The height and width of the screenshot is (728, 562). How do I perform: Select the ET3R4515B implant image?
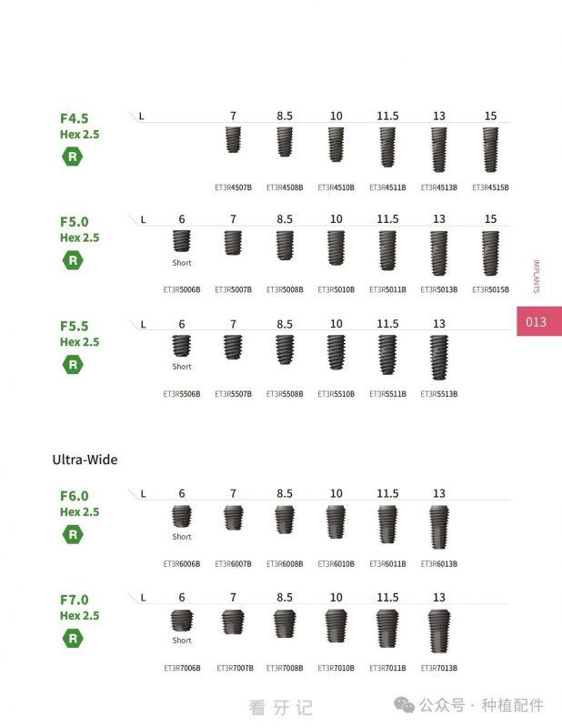(x=490, y=149)
